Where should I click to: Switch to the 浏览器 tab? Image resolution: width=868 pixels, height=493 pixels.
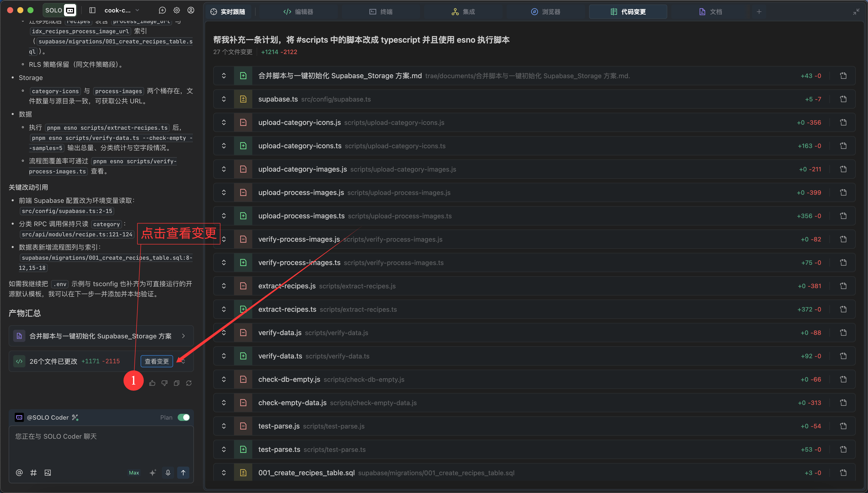[x=545, y=12]
